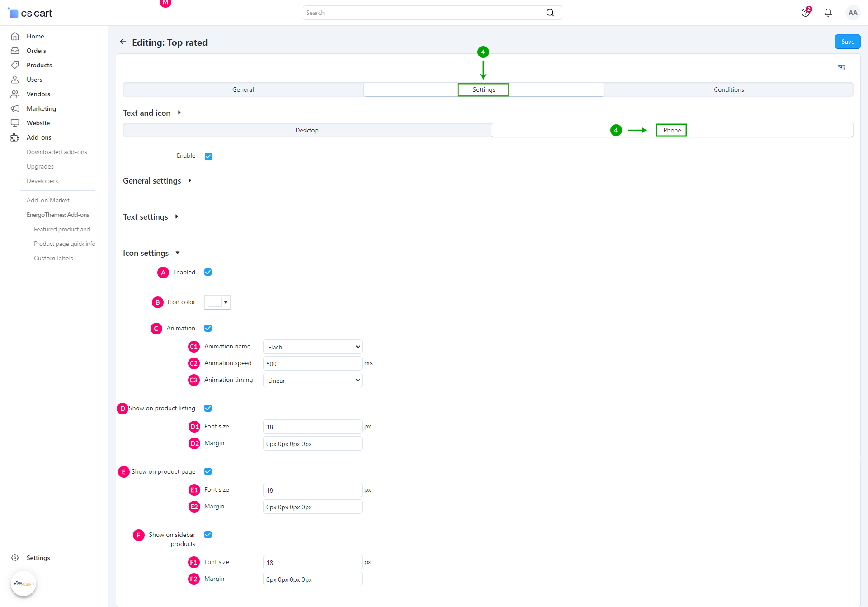Click the notifications bell icon
Image resolution: width=868 pixels, height=607 pixels.
(828, 13)
